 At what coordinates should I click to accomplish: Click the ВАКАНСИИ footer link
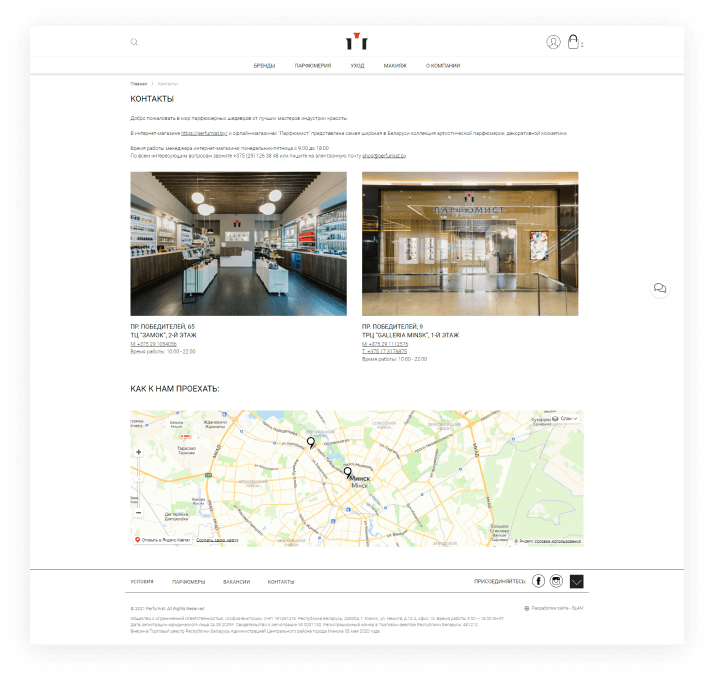[x=237, y=581]
